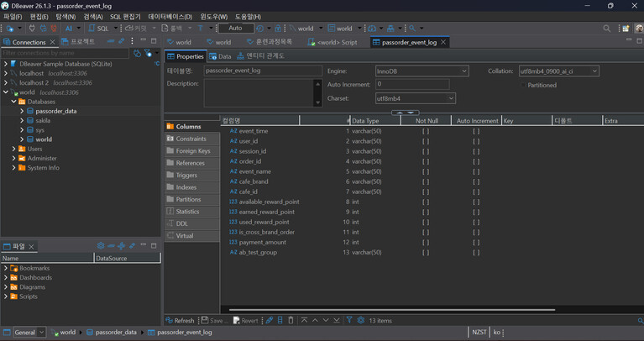Move column to bottom with bar-arrow icon
This screenshot has height=341, width=644.
[337, 320]
